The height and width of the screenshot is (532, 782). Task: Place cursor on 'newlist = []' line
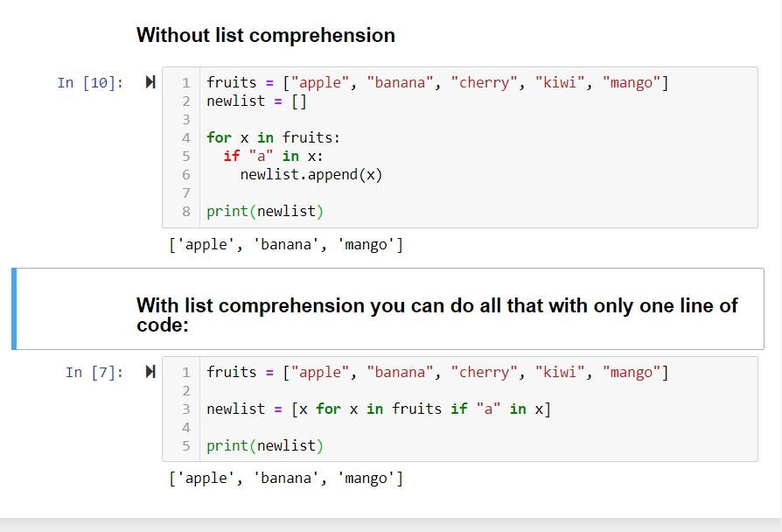[256, 101]
